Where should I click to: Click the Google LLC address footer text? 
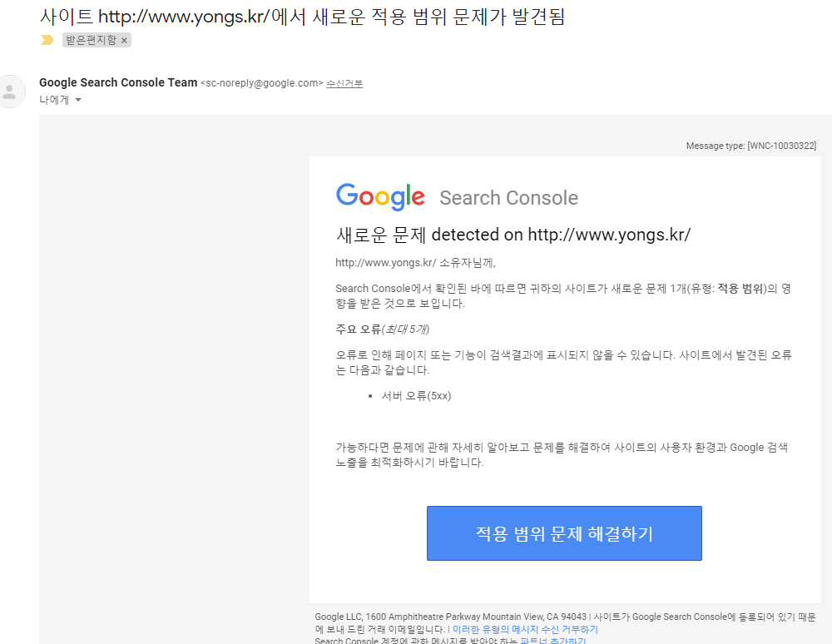450,617
